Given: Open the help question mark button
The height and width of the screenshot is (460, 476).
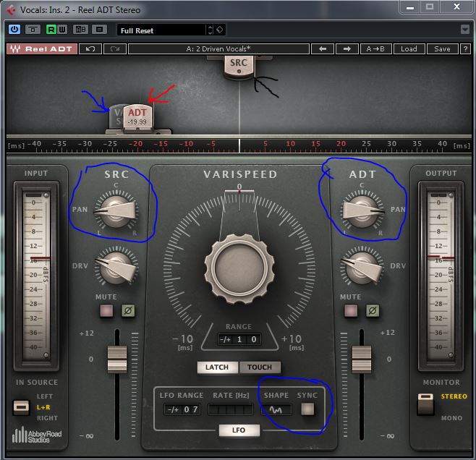Looking at the screenshot, I should point(465,49).
